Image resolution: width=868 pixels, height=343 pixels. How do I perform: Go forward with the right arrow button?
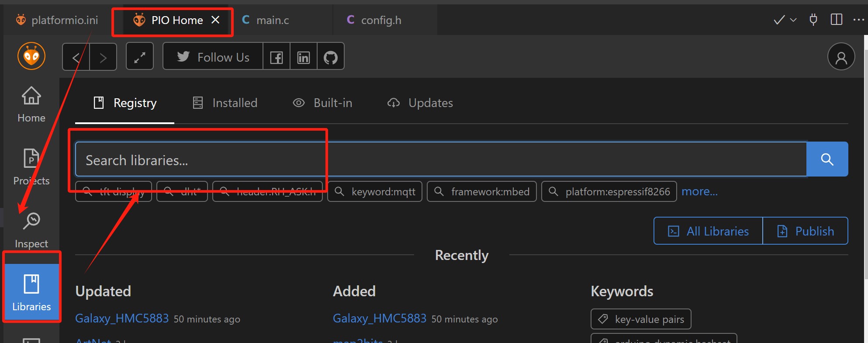103,57
